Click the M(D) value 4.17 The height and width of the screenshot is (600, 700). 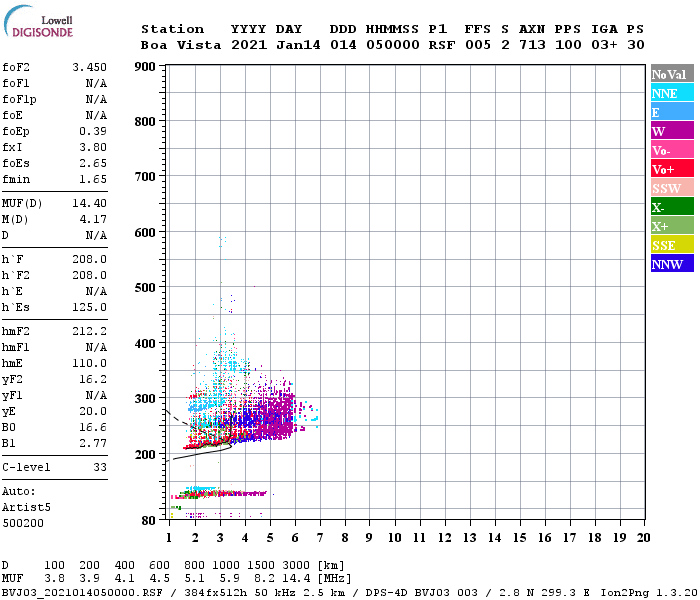(93, 219)
